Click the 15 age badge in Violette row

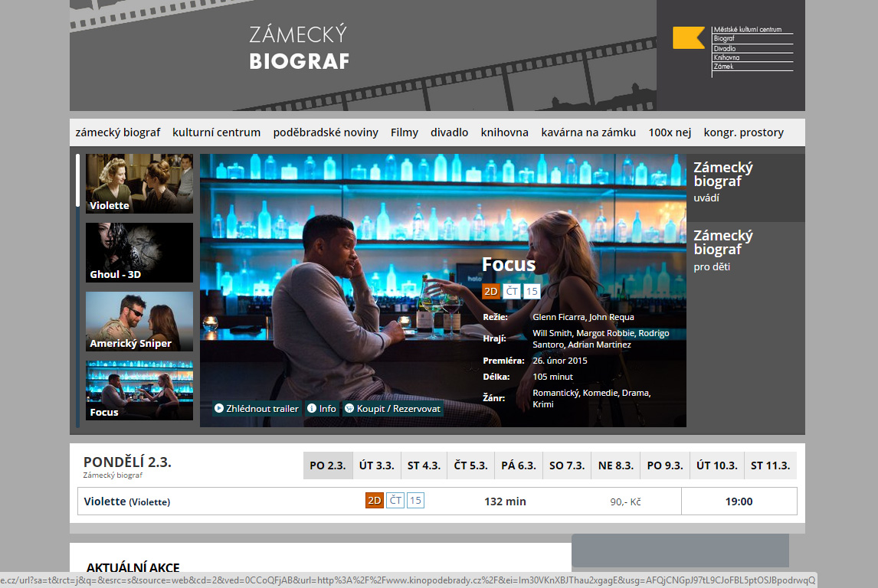coord(415,500)
